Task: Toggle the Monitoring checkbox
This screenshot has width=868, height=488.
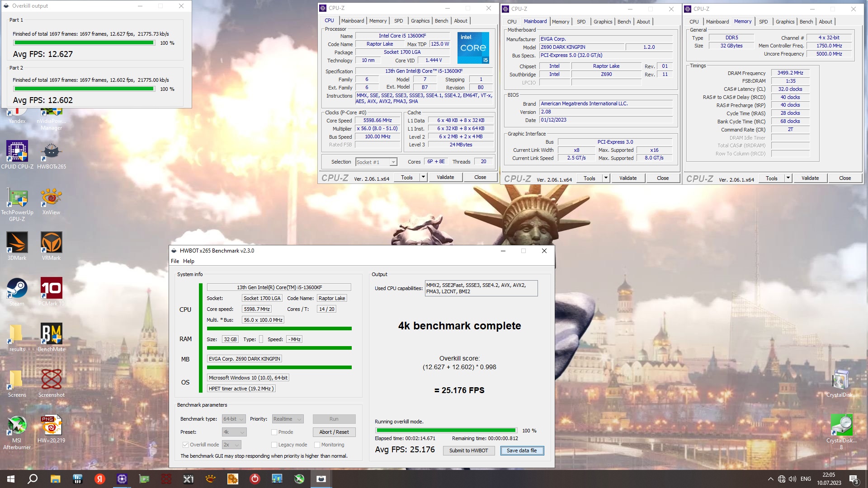Action: pos(317,445)
